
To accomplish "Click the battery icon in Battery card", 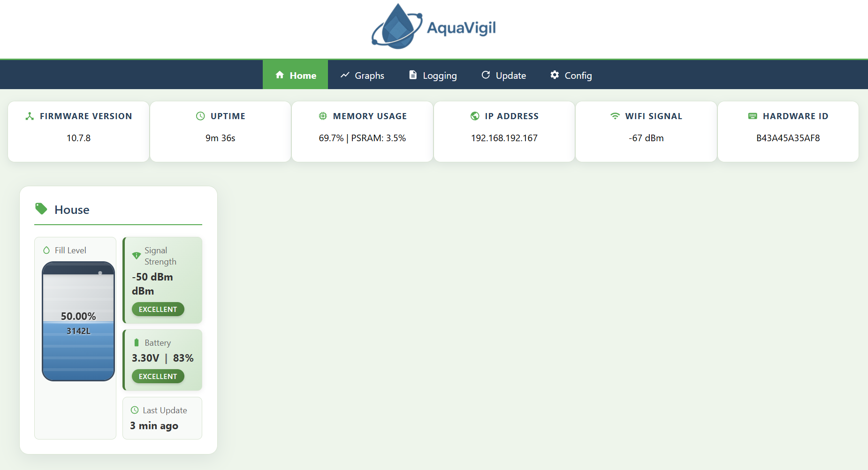I will (137, 342).
